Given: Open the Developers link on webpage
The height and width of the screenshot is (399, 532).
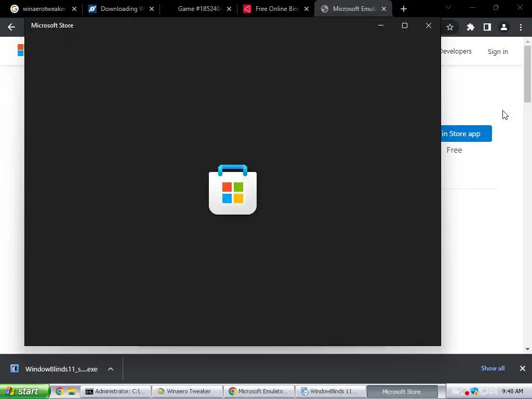Looking at the screenshot, I should coord(456,51).
